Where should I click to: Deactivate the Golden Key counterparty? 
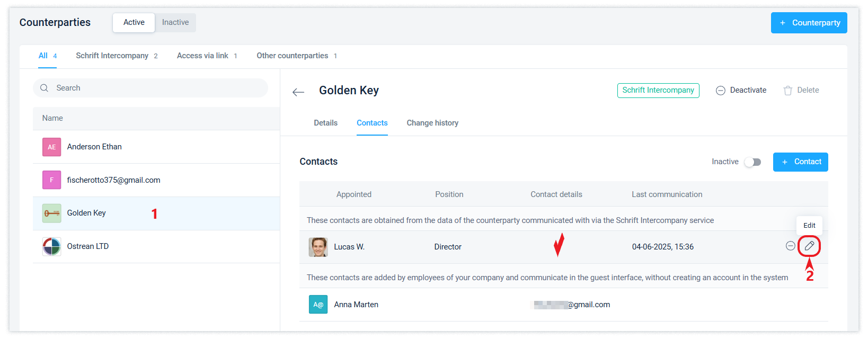[741, 90]
